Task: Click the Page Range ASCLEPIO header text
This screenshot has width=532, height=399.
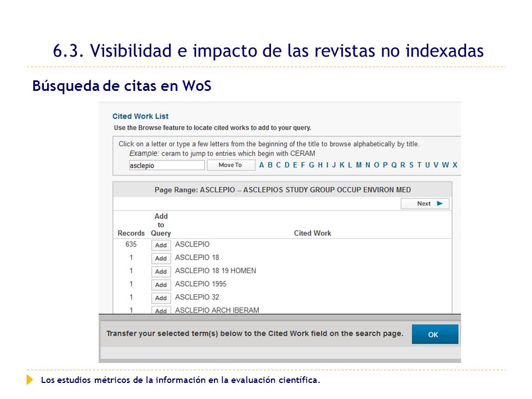Action: coord(283,190)
